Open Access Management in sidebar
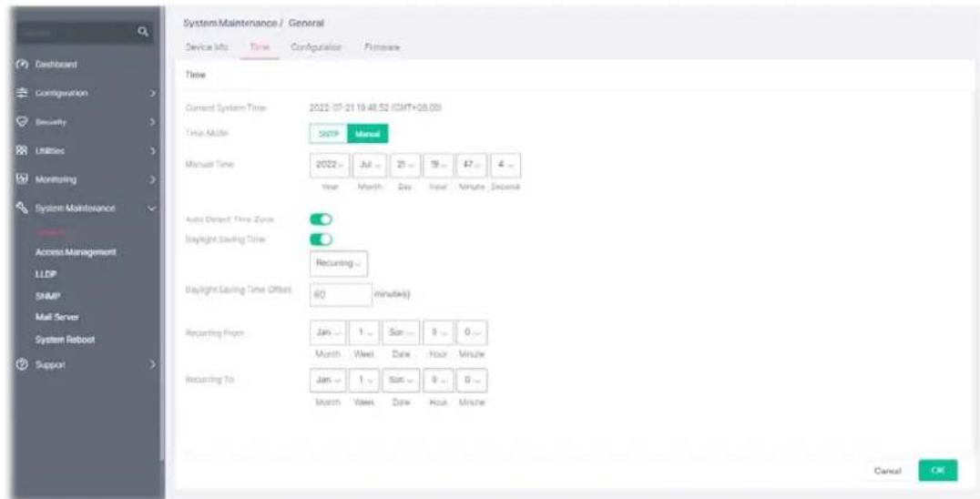Image resolution: width=980 pixels, height=499 pixels. click(76, 252)
